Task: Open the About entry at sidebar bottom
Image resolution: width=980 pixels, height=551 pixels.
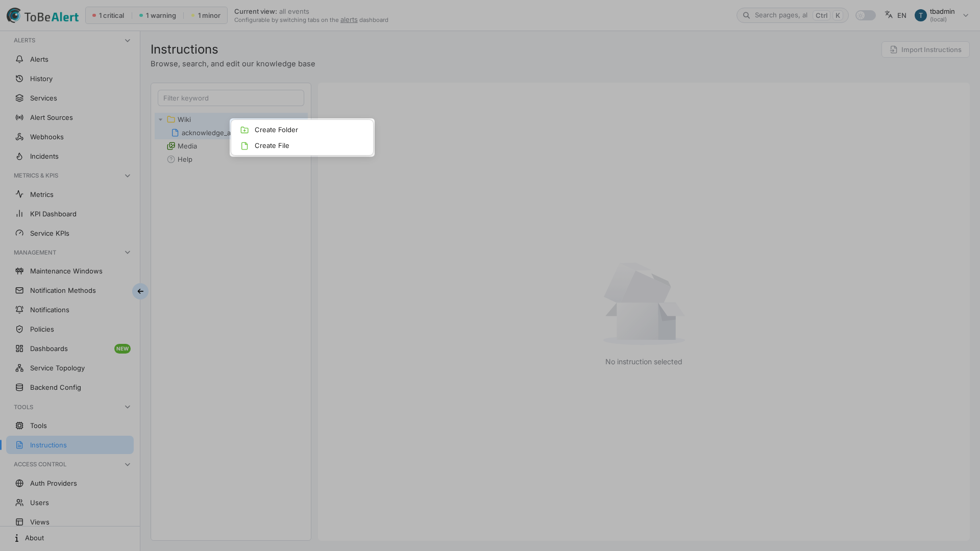Action: tap(70, 538)
